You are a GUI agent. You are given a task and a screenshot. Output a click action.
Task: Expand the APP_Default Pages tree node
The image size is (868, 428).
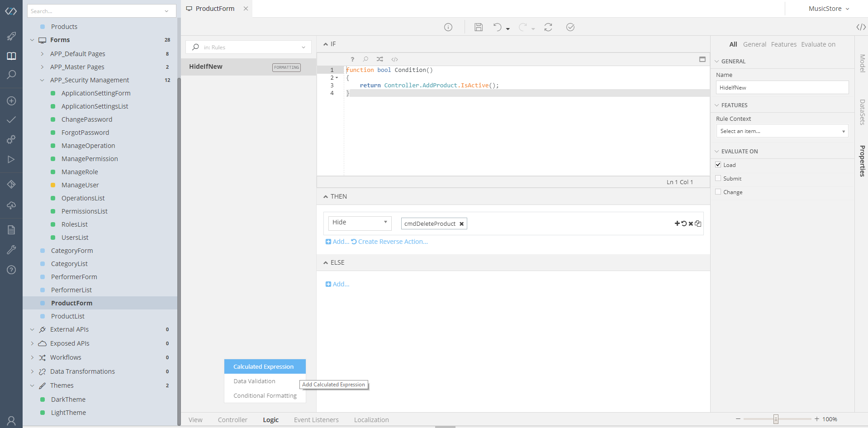tap(42, 54)
